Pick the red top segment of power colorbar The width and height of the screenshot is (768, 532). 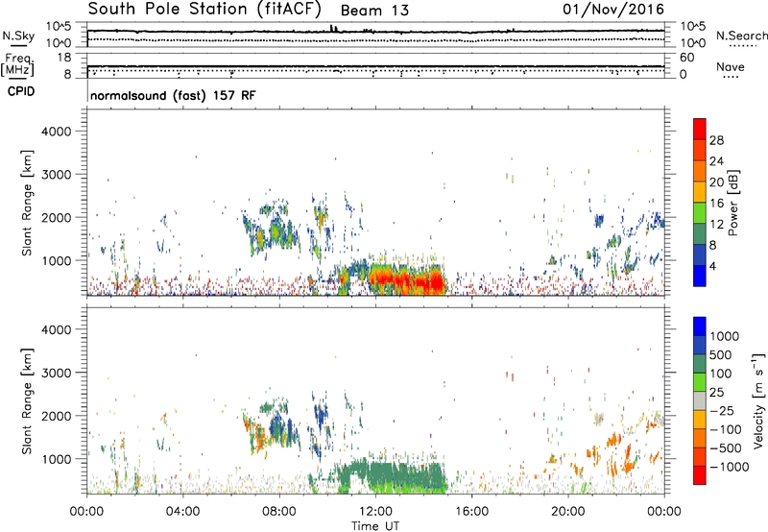click(x=700, y=129)
